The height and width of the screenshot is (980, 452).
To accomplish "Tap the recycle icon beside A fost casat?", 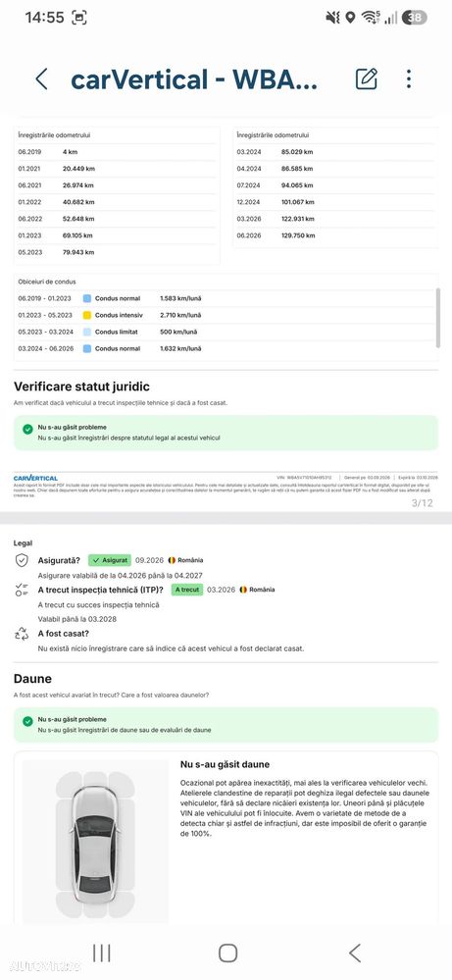I will tap(22, 634).
